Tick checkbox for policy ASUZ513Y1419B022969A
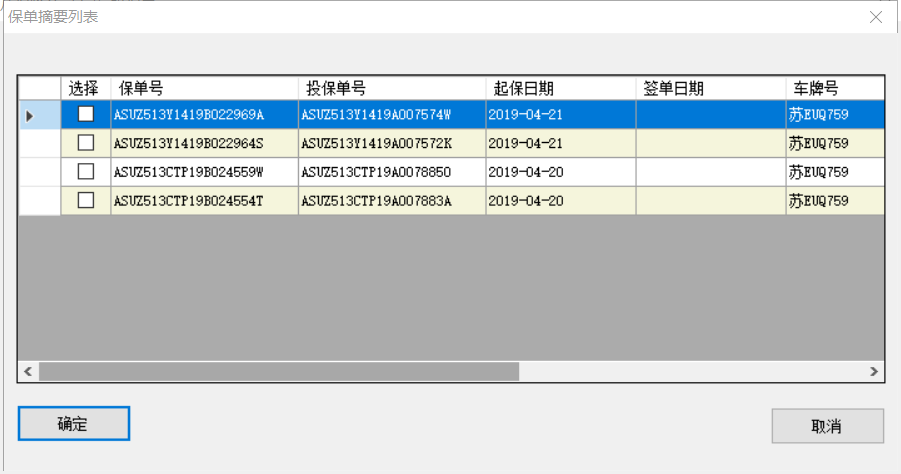This screenshot has height=474, width=901. tap(86, 114)
